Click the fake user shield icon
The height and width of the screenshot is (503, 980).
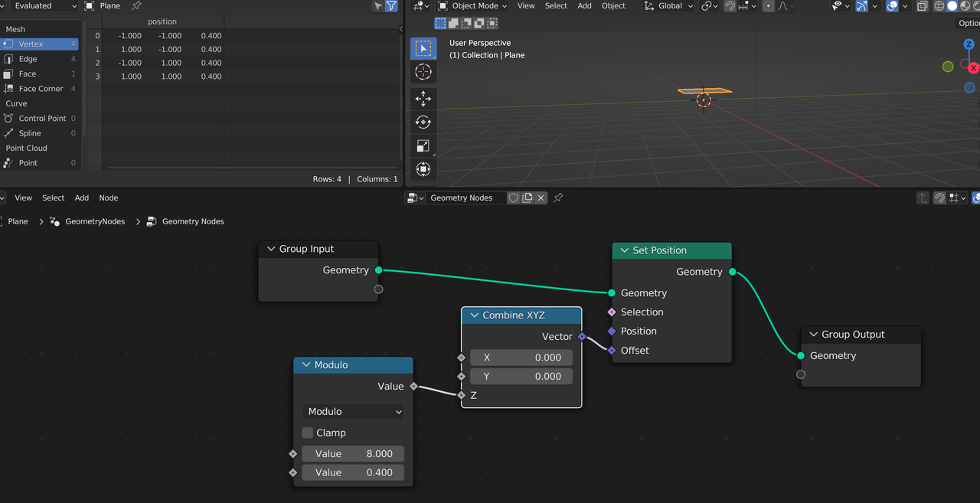[x=514, y=198]
